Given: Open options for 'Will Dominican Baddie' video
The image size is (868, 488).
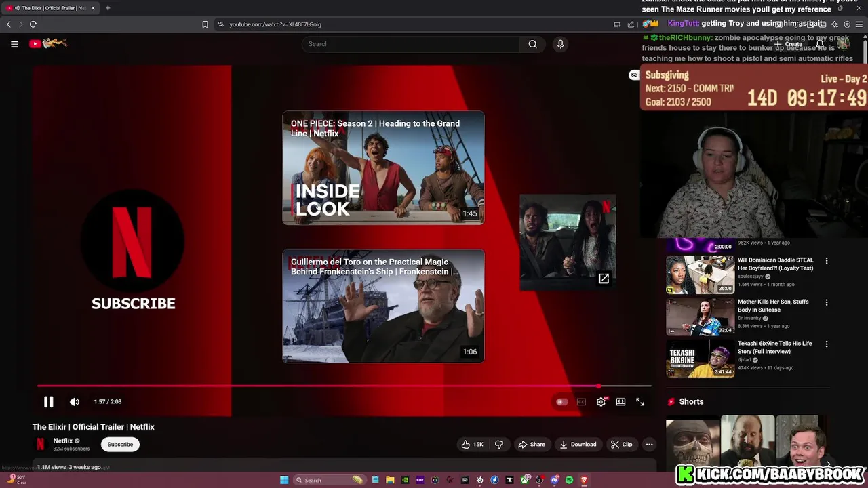Looking at the screenshot, I should point(826,261).
